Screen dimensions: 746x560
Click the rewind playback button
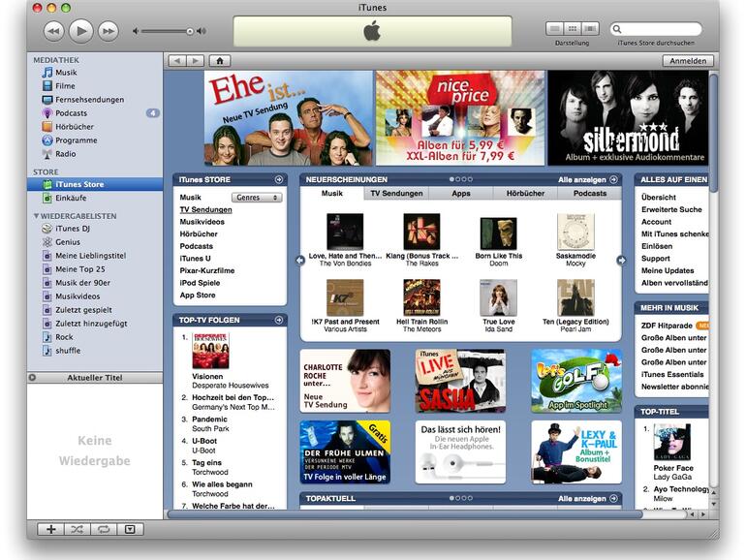(x=53, y=31)
